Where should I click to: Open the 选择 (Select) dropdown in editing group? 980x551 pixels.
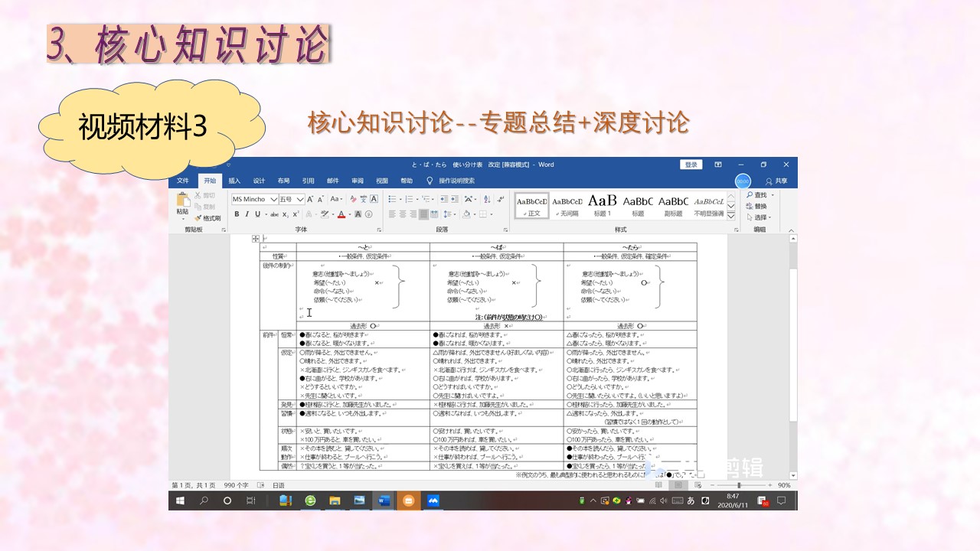759,217
